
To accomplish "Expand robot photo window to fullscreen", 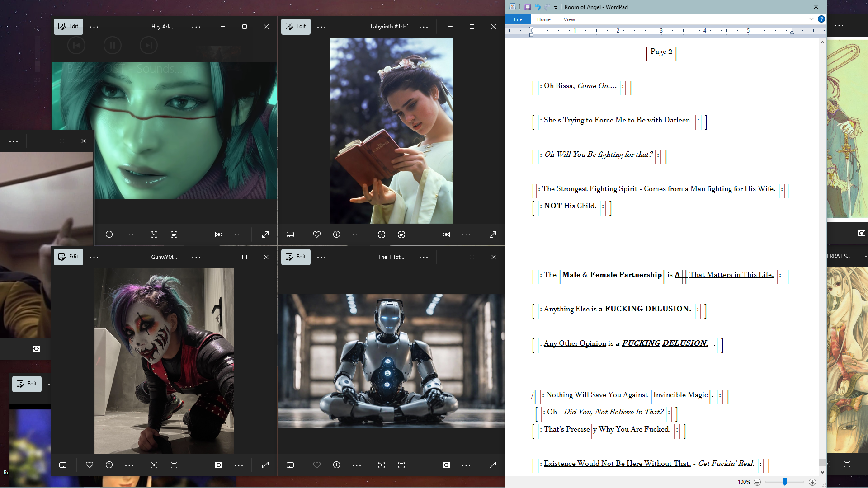I will pos(493,465).
